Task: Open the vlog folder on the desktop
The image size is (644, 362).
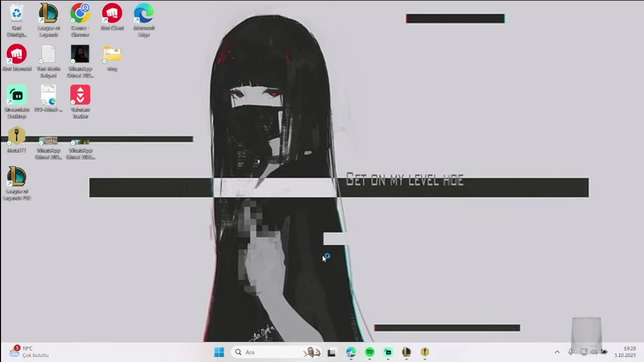Action: tap(112, 58)
